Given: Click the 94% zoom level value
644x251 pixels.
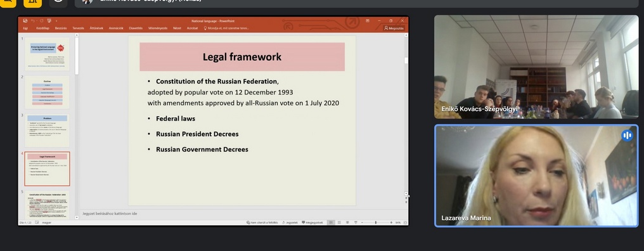Looking at the screenshot, I should pos(398,222).
